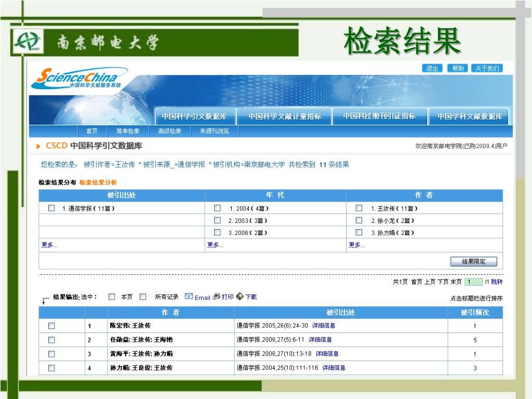Screen dimensions: 532x399
Task: Open 详细信息 link for record 1
Action: 323,326
